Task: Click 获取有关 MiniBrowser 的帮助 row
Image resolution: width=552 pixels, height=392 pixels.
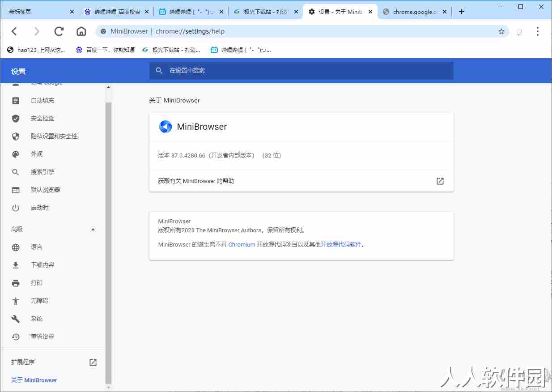Action: (x=301, y=181)
